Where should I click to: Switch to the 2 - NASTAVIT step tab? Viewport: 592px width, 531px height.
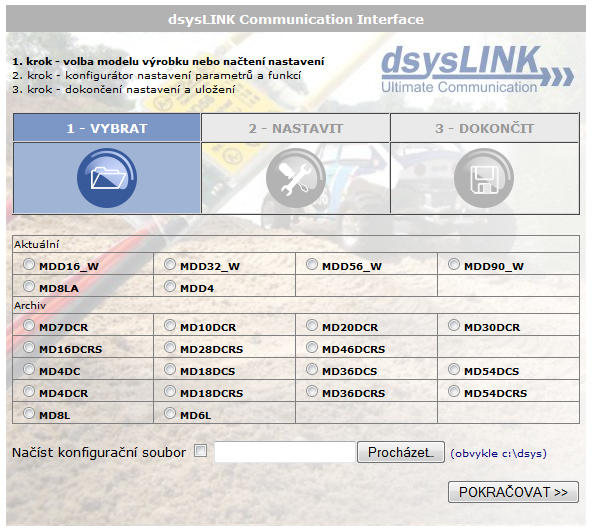click(296, 128)
